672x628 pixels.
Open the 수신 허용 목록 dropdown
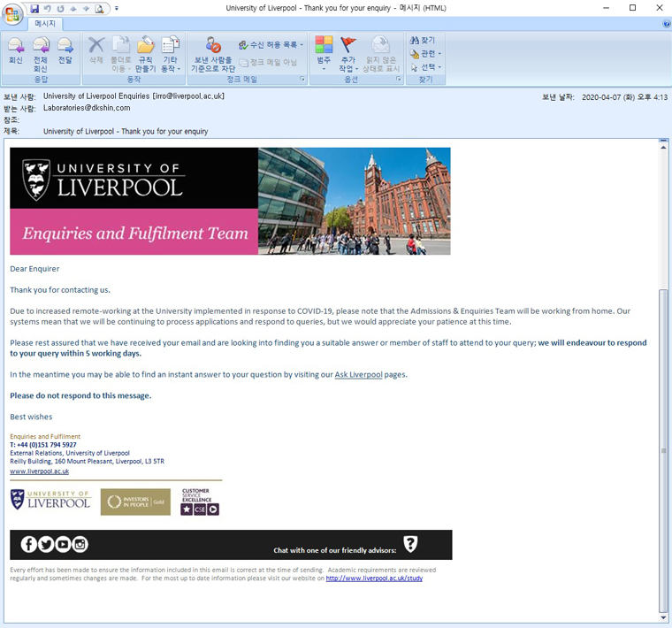271,44
